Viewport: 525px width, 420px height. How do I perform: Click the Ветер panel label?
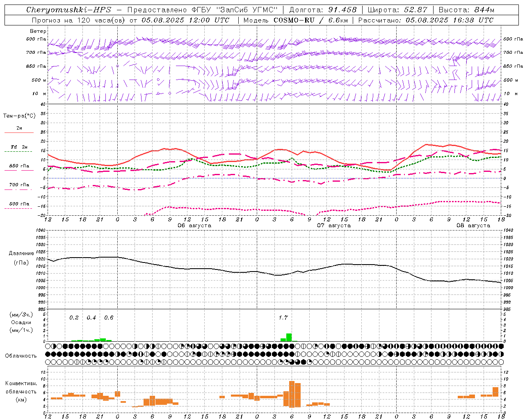click(x=38, y=31)
